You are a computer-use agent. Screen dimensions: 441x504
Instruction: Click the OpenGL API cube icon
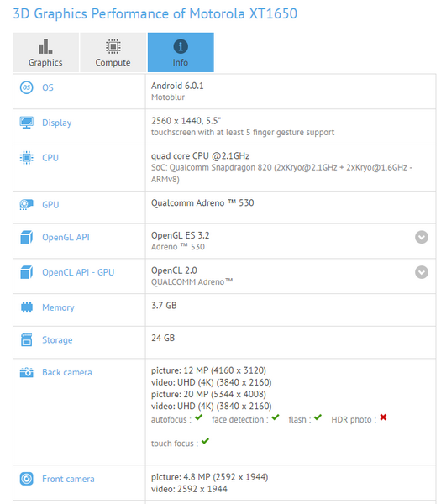coord(26,237)
